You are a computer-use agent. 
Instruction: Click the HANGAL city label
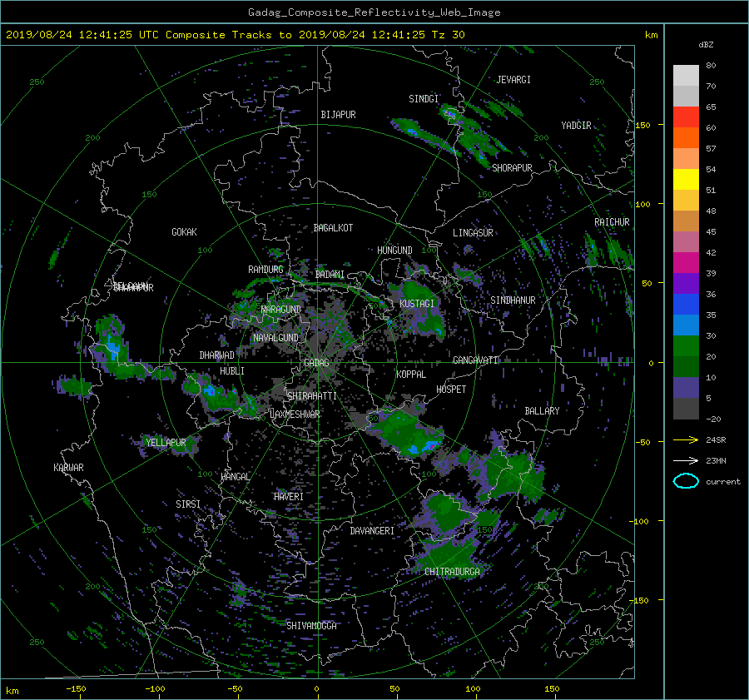click(x=235, y=477)
